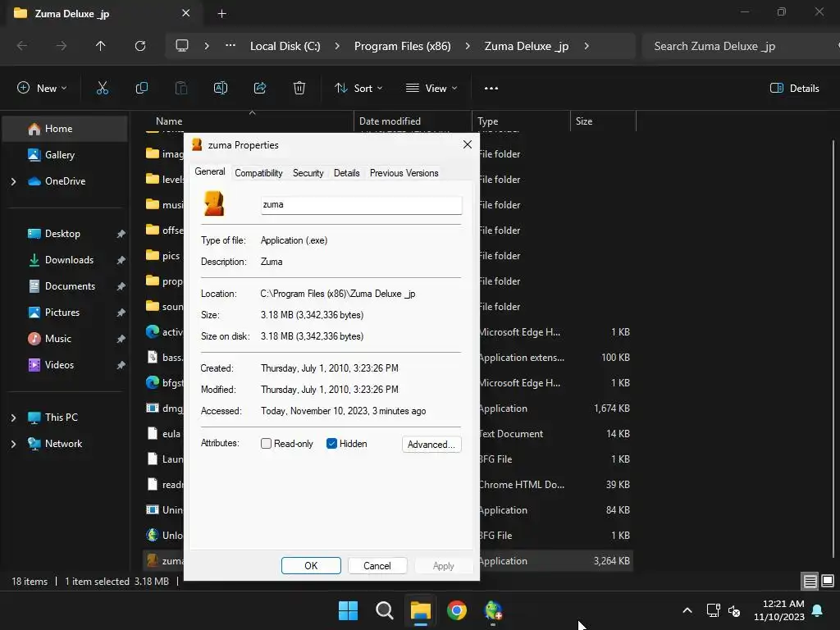This screenshot has height=630, width=840.
Task: Switch to the Compatibility tab
Action: [258, 173]
